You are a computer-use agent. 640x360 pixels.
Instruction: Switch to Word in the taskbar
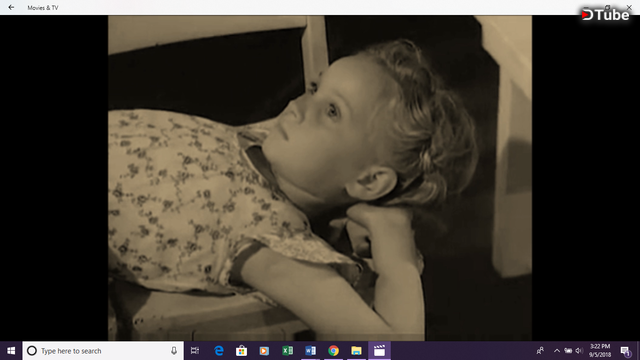310,351
